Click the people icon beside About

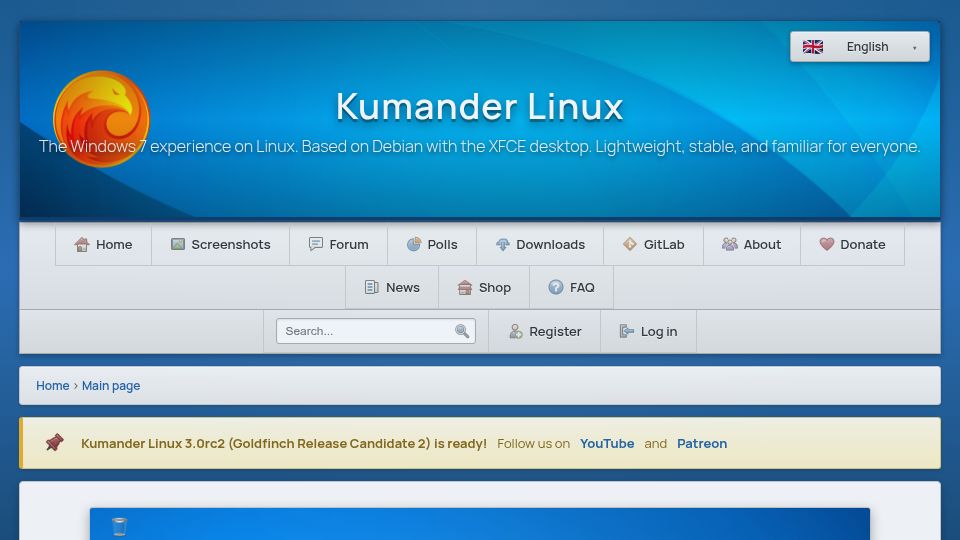pyautogui.click(x=730, y=244)
